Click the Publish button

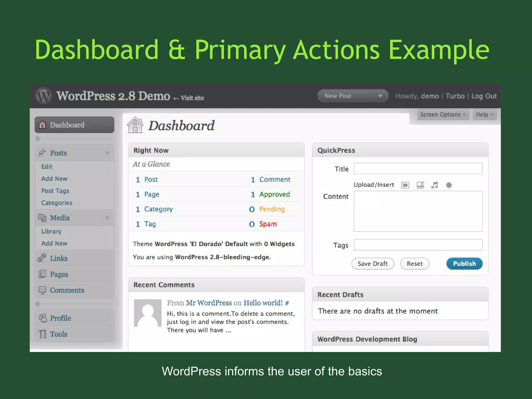click(464, 263)
